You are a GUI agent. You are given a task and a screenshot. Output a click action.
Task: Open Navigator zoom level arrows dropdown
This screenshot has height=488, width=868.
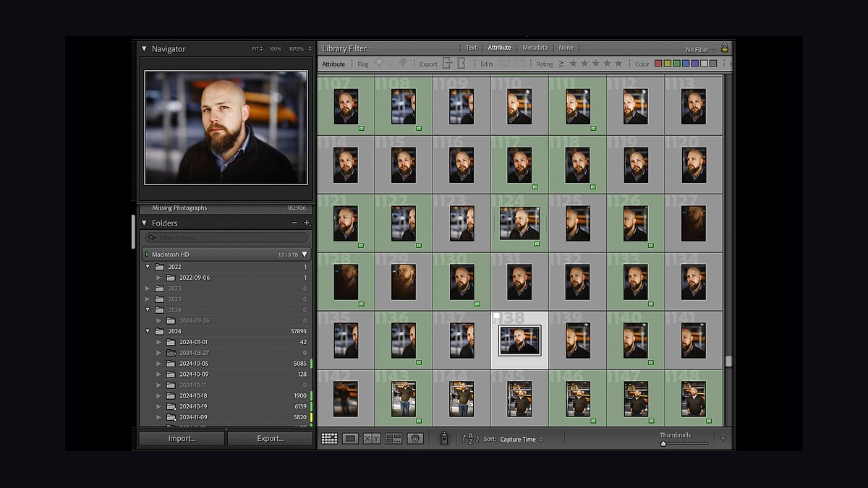(310, 49)
